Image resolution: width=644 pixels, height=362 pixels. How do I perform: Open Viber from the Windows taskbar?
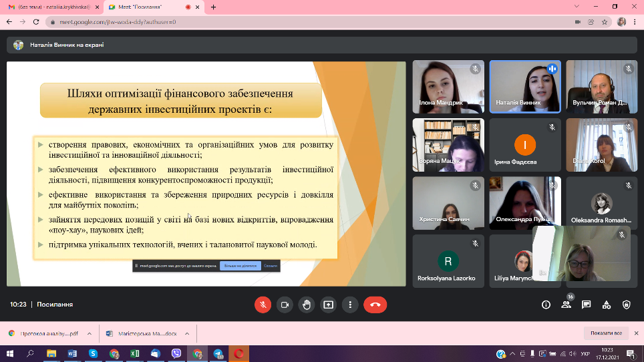[x=176, y=353]
